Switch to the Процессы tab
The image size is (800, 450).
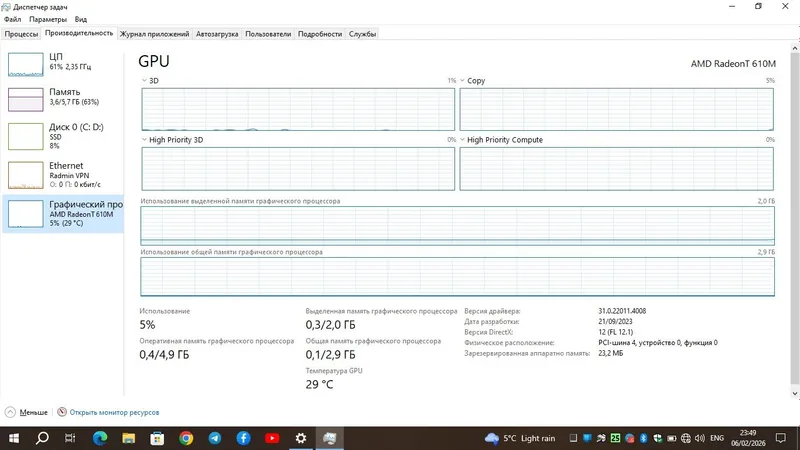coord(21,34)
